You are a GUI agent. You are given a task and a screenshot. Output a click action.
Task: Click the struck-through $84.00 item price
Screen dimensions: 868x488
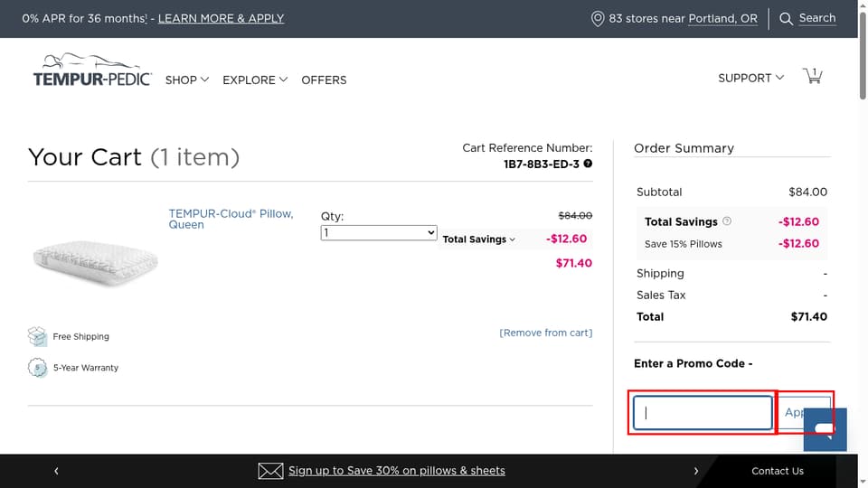click(575, 215)
